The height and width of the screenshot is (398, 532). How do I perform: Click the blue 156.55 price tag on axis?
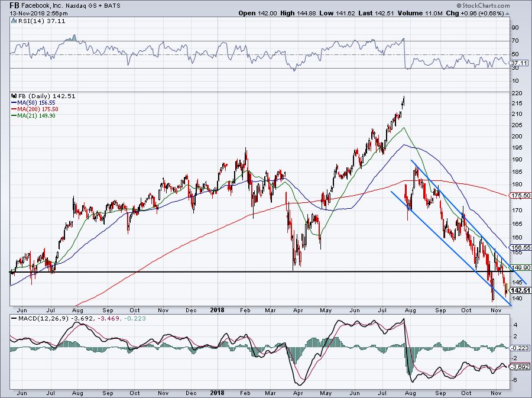520,248
